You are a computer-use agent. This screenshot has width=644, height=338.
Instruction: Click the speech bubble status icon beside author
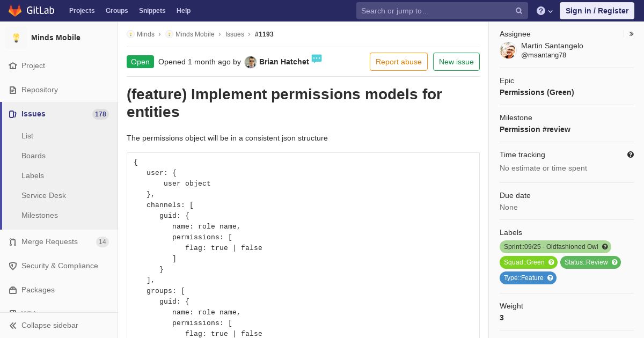(x=317, y=58)
